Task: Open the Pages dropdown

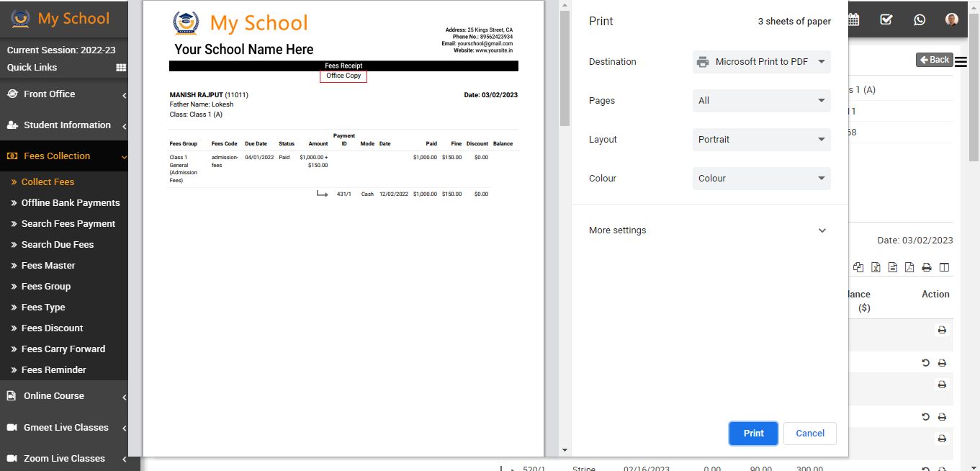Action: (761, 101)
